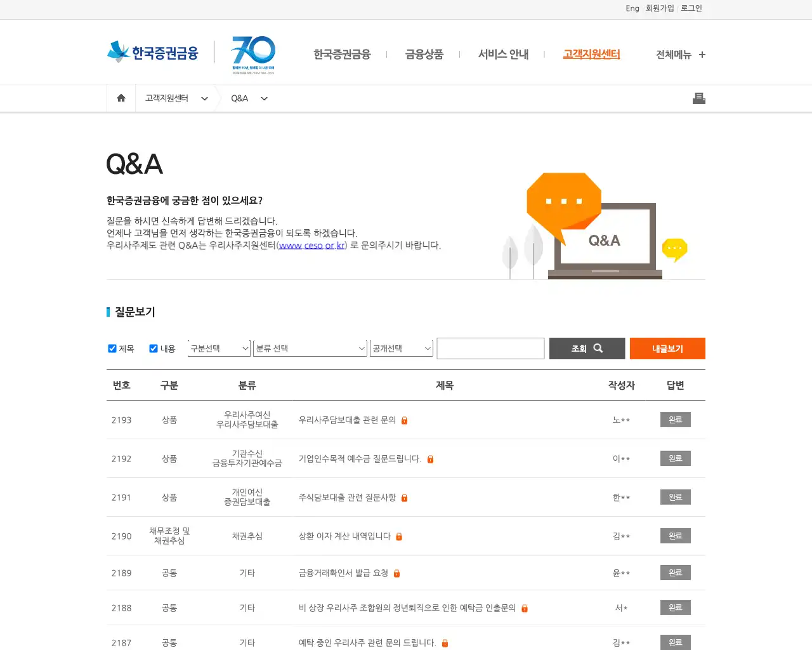Click the 로그인 link
Screen dimensions: 812x650
point(691,8)
